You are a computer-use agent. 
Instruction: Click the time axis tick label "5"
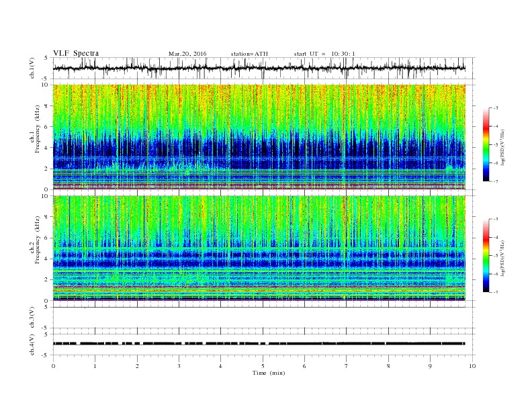(263, 366)
